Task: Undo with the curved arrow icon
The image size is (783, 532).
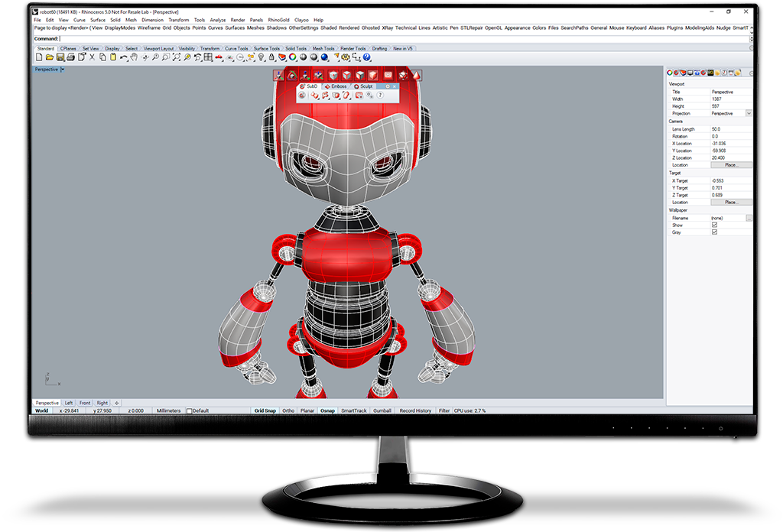Action: 123,57
